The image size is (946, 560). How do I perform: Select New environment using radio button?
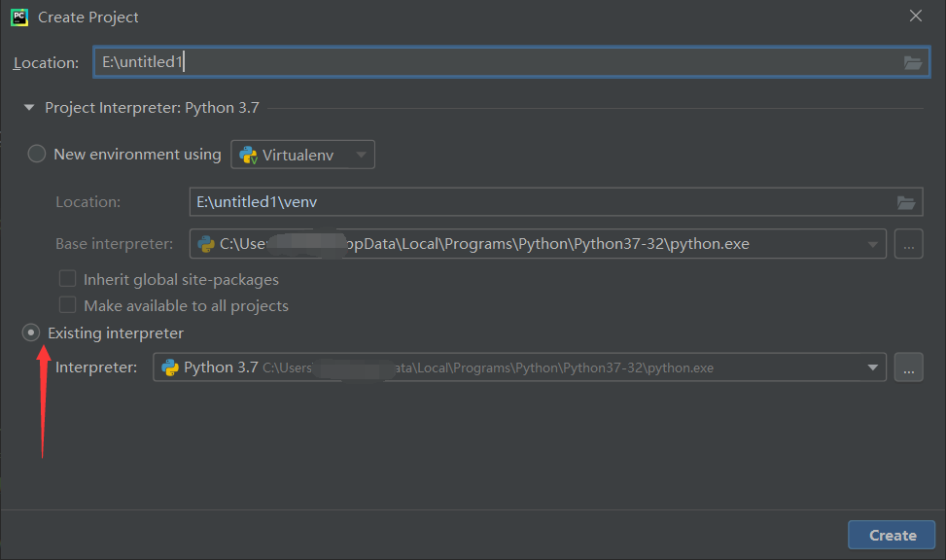(37, 154)
